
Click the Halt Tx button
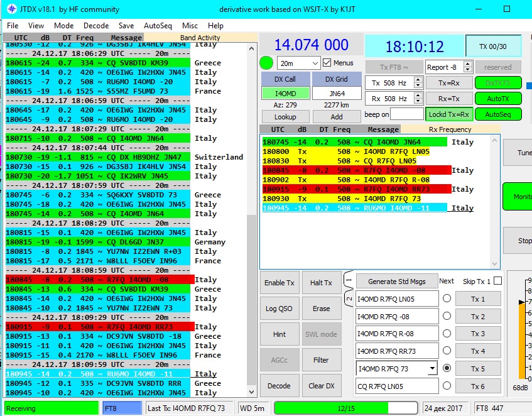coord(321,283)
